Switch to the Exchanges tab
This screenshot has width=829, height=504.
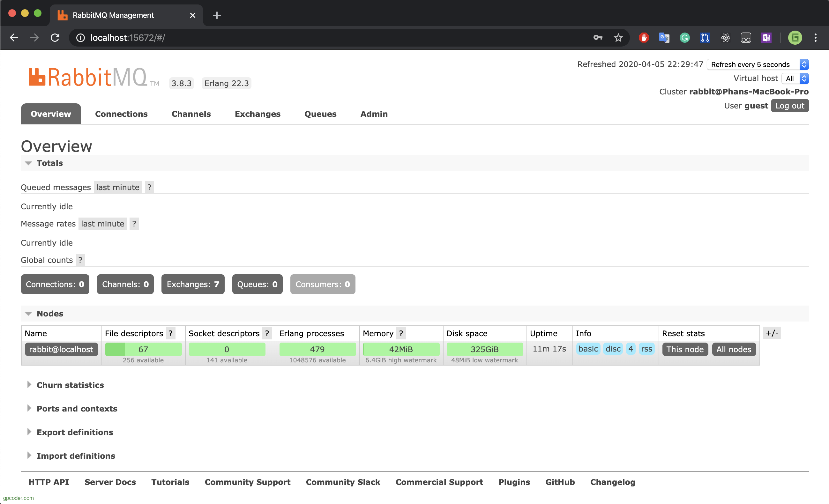(x=258, y=114)
